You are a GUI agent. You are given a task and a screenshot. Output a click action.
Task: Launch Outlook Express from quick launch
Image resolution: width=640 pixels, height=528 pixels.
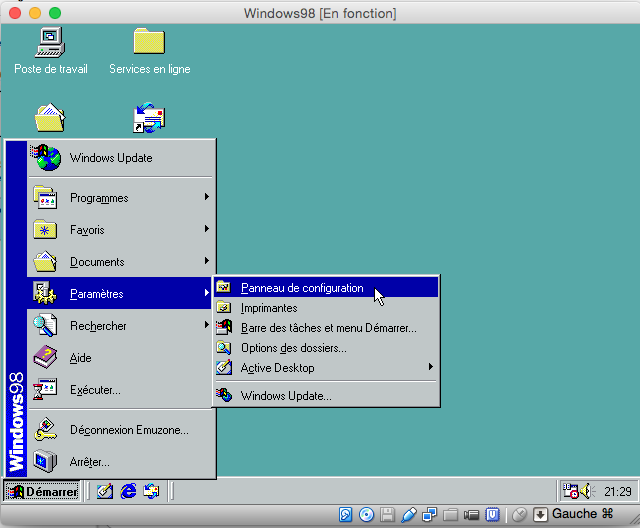pos(151,491)
